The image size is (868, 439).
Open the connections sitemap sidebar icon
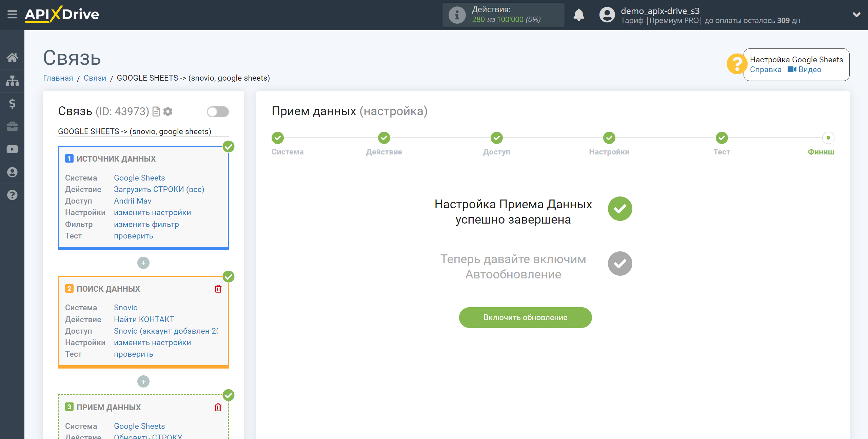click(x=12, y=81)
